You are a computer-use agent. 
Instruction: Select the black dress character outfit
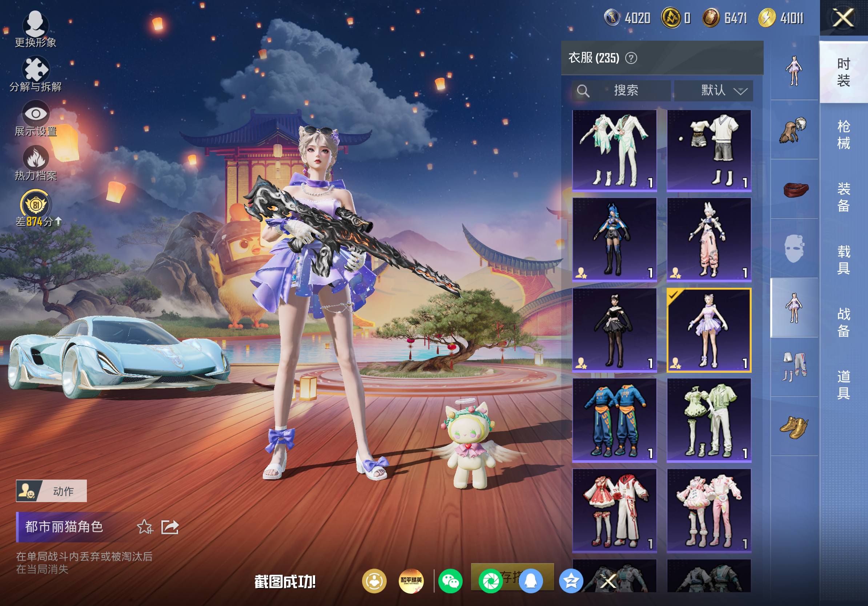(x=615, y=330)
